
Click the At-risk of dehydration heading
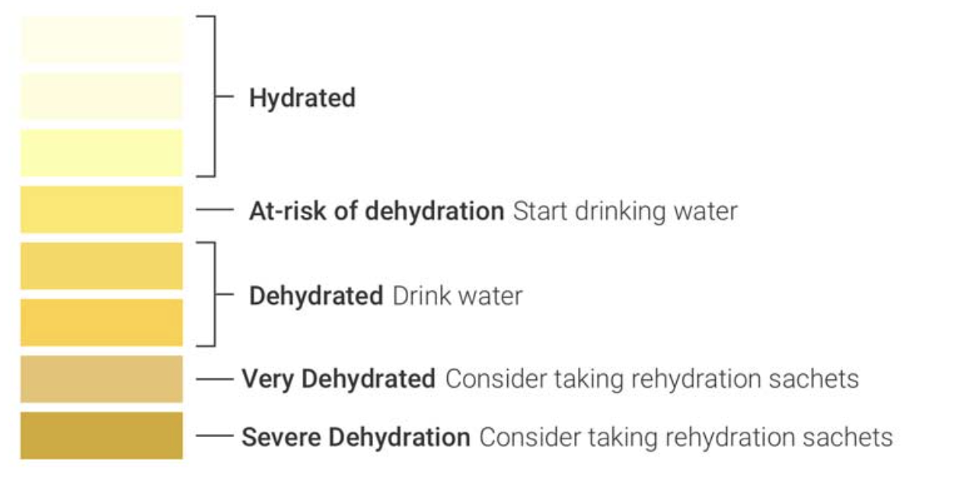tap(376, 211)
